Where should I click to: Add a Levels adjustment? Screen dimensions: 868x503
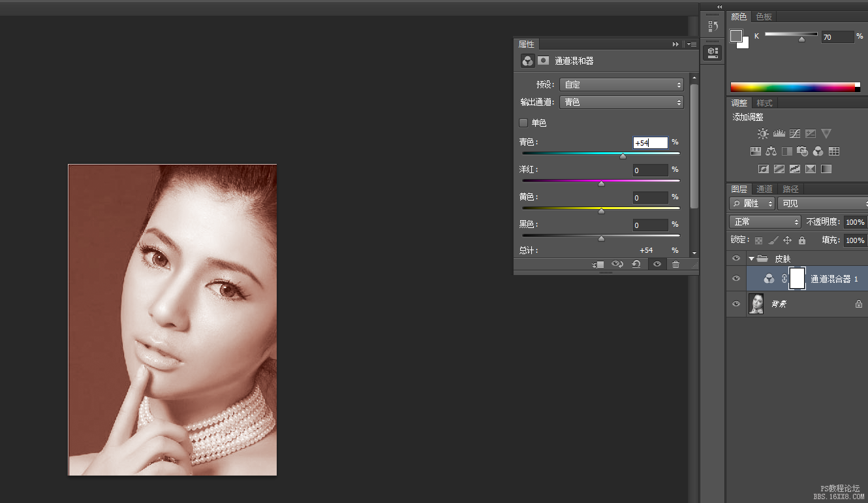pyautogui.click(x=779, y=133)
